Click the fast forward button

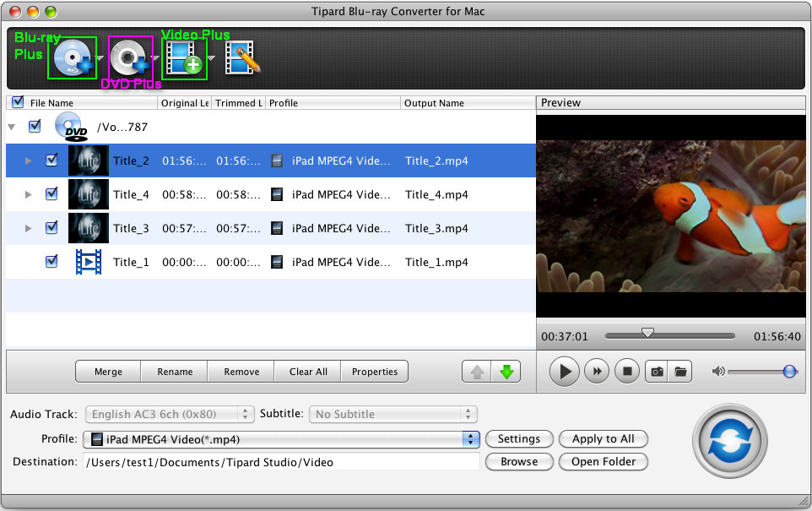597,371
